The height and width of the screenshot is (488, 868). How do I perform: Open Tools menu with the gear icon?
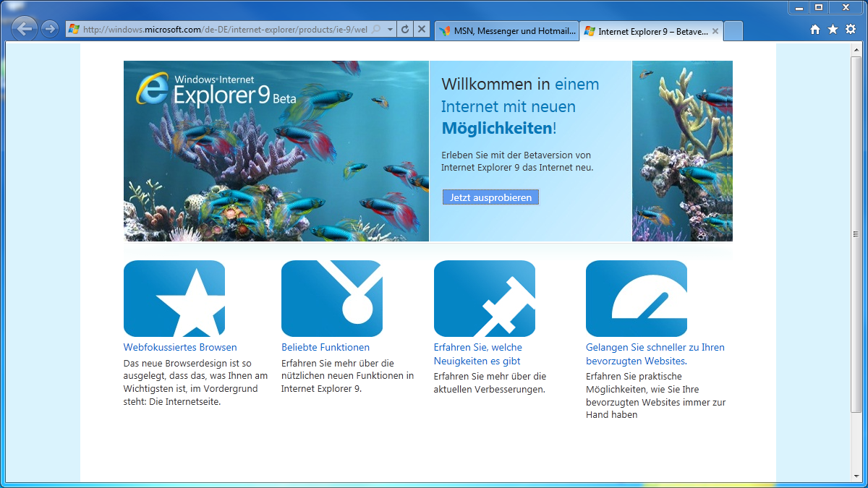(x=850, y=30)
